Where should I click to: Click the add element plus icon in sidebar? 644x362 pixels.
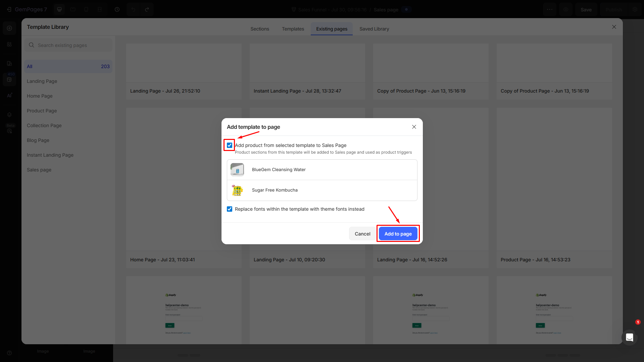pos(9,28)
